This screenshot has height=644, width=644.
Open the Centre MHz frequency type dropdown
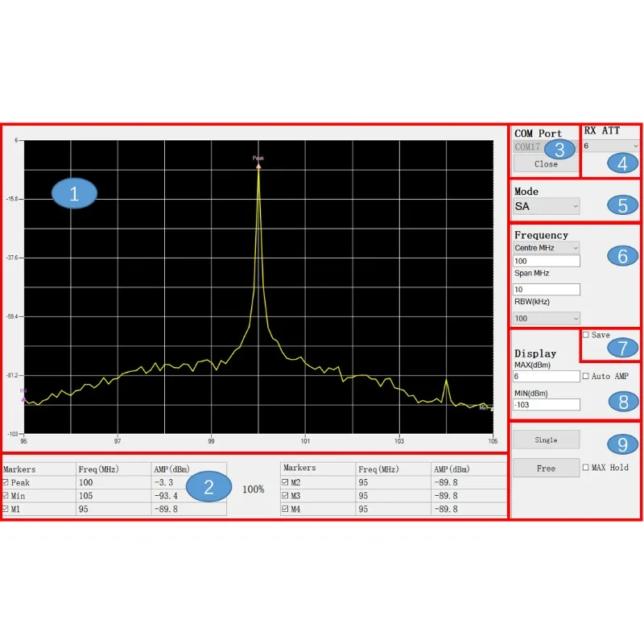(x=547, y=248)
